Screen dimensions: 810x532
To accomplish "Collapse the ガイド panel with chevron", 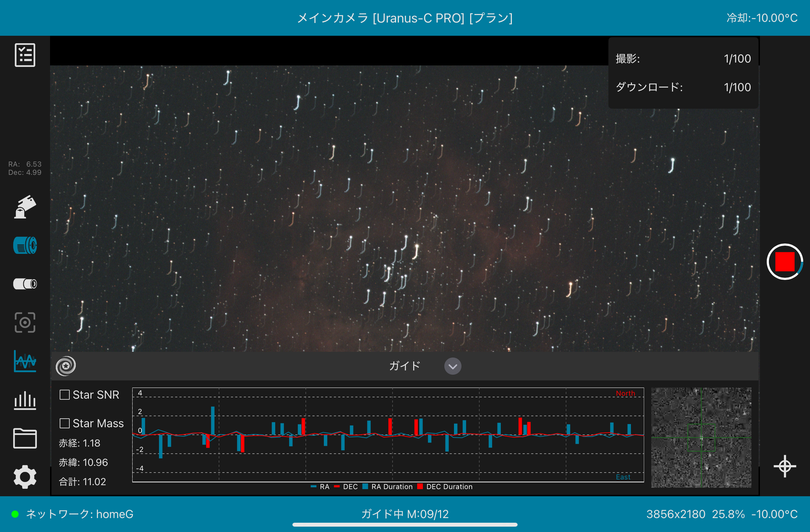I will pyautogui.click(x=453, y=366).
